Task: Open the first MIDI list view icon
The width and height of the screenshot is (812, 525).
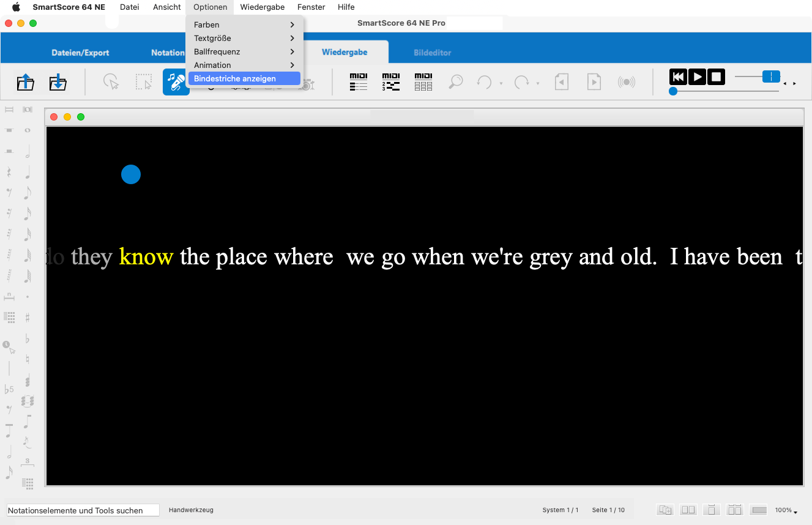Action: pos(359,82)
